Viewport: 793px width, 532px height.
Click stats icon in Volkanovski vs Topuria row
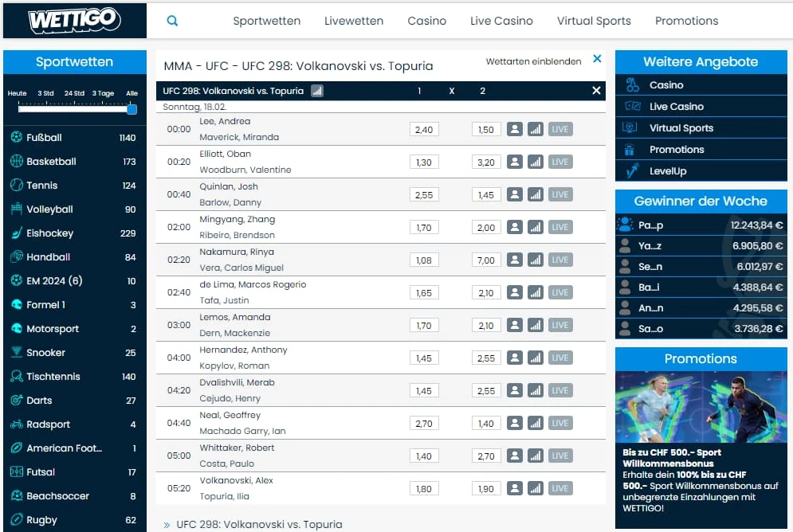tap(535, 488)
